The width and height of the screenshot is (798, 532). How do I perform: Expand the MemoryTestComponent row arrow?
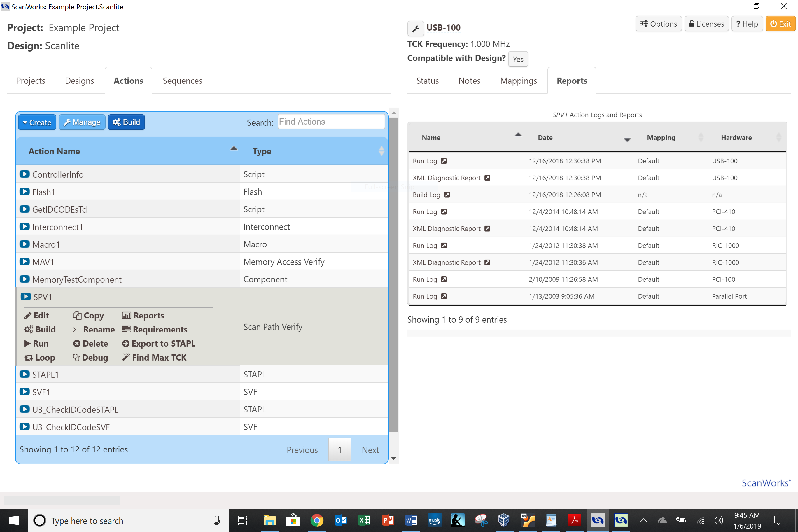coord(24,279)
